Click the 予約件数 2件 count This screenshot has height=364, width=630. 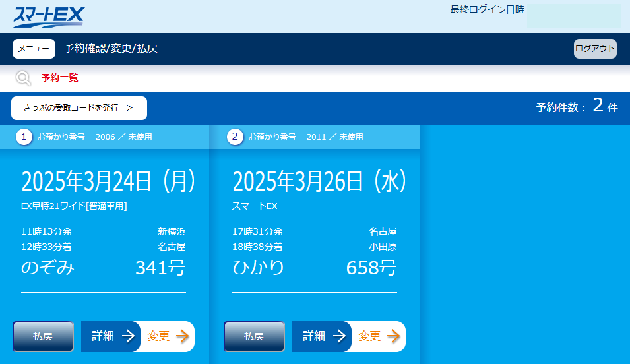577,106
